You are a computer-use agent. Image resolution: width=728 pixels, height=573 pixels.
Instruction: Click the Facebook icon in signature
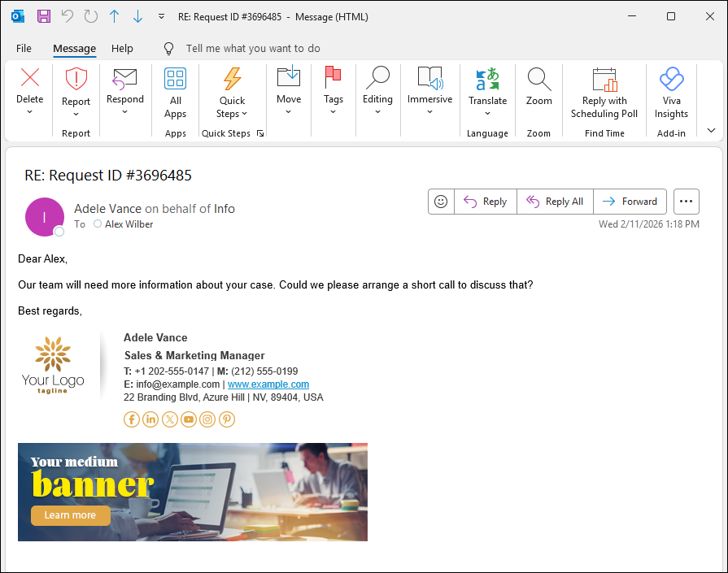point(132,419)
